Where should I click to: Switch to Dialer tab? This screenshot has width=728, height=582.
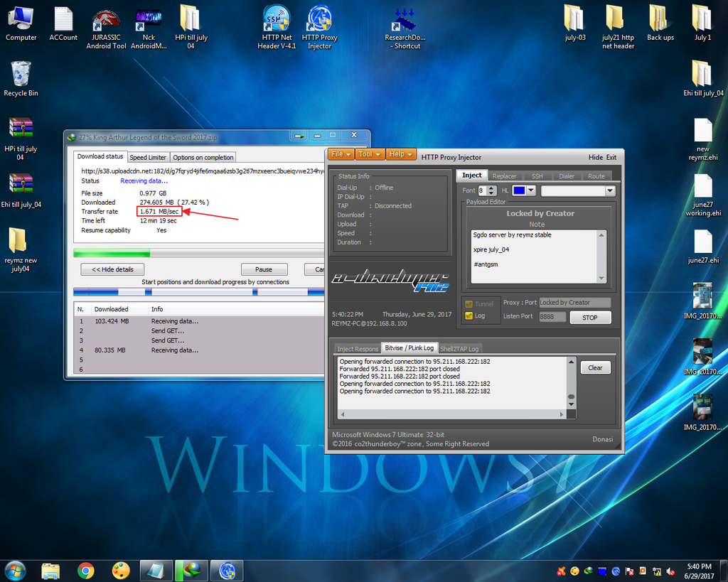(x=567, y=176)
